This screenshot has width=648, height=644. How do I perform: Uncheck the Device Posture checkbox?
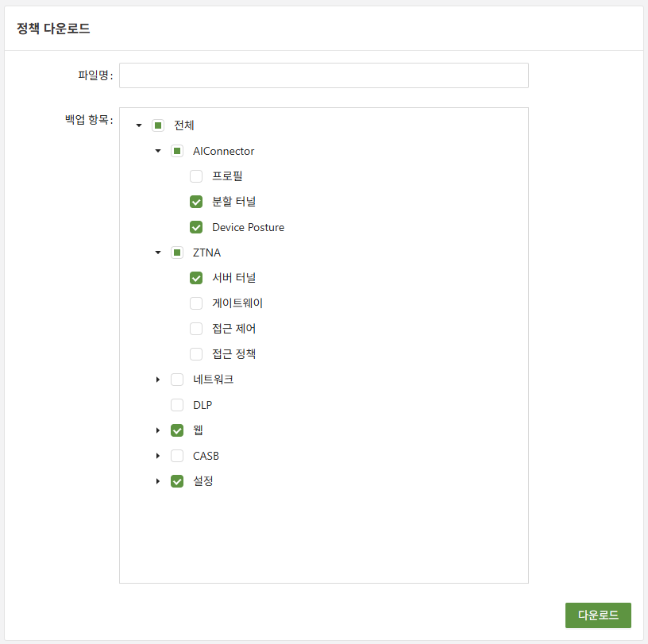196,227
